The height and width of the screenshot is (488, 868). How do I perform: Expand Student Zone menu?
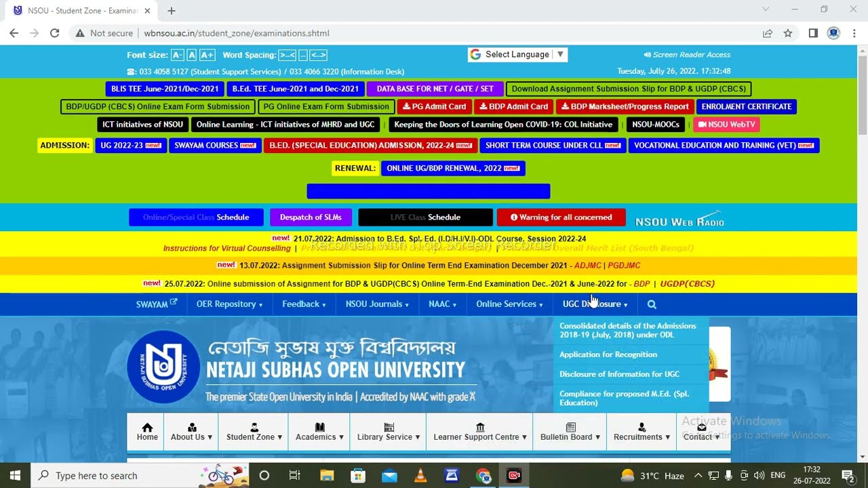(x=254, y=432)
